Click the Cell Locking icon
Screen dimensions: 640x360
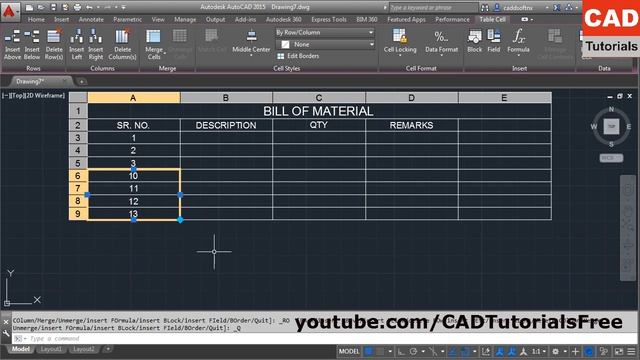pos(400,37)
